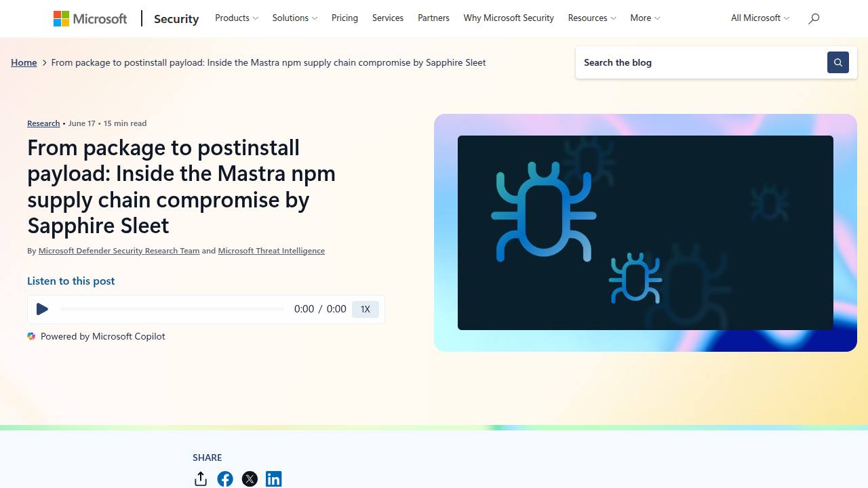Click the Copilot logo icon
This screenshot has height=488, width=868.
pyautogui.click(x=31, y=336)
